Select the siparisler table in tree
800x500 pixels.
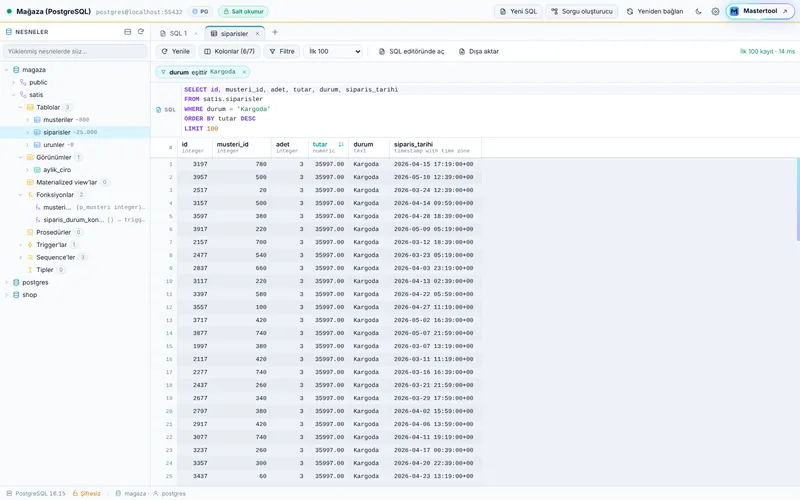[x=75, y=132]
